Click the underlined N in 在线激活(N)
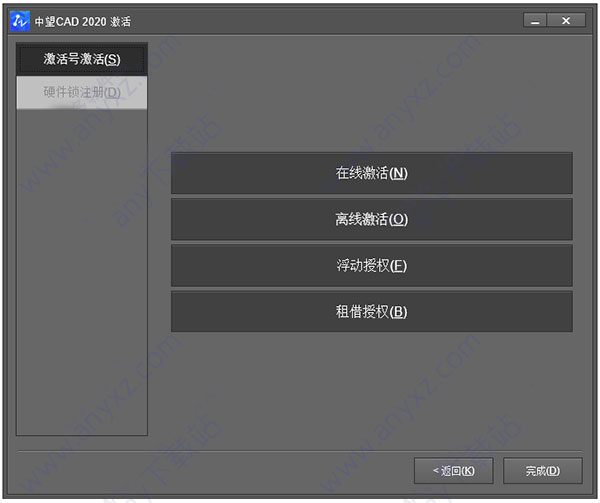 pyautogui.click(x=398, y=173)
